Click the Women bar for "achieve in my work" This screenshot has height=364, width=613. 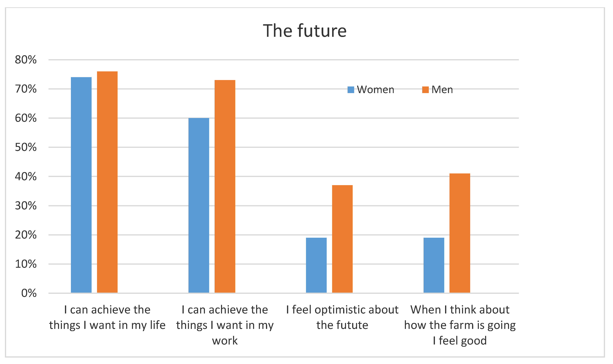tap(199, 205)
